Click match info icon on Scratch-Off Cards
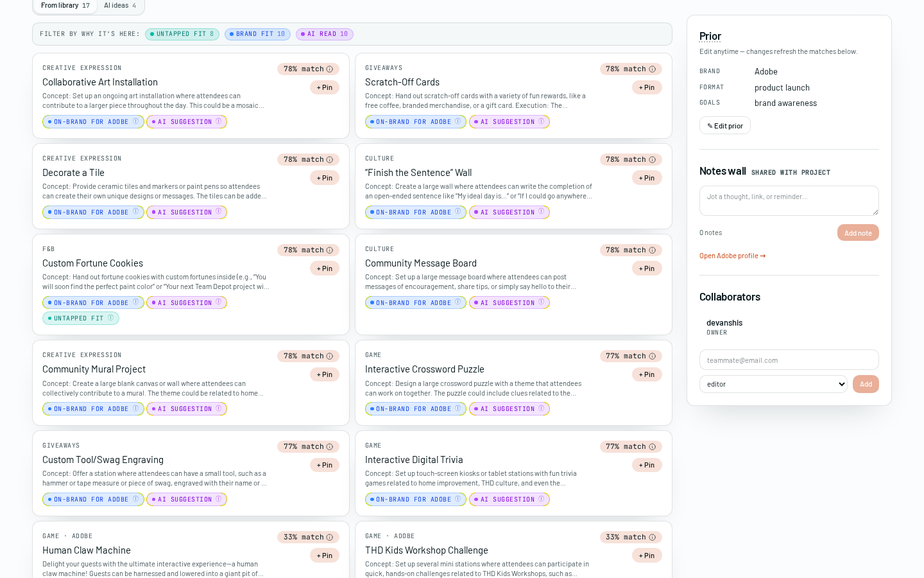The image size is (924, 578). 652,69
